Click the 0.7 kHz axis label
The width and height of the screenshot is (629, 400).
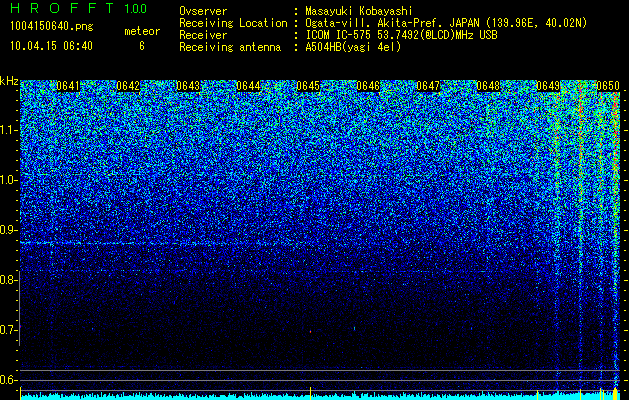8,330
